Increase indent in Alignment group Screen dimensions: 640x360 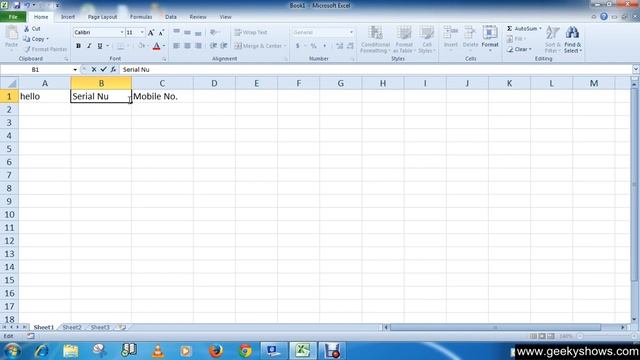(x=224, y=46)
